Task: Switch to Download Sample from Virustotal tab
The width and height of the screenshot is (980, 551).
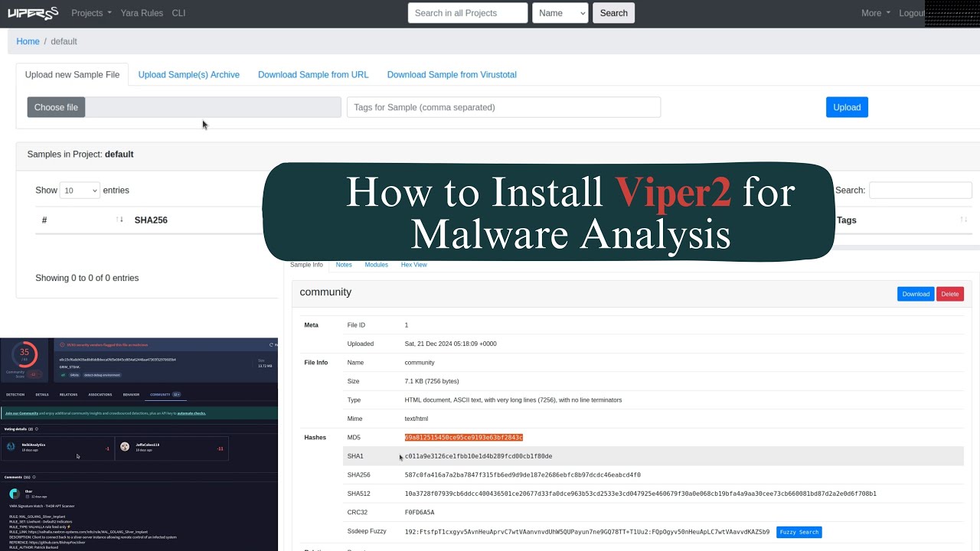Action: (452, 74)
